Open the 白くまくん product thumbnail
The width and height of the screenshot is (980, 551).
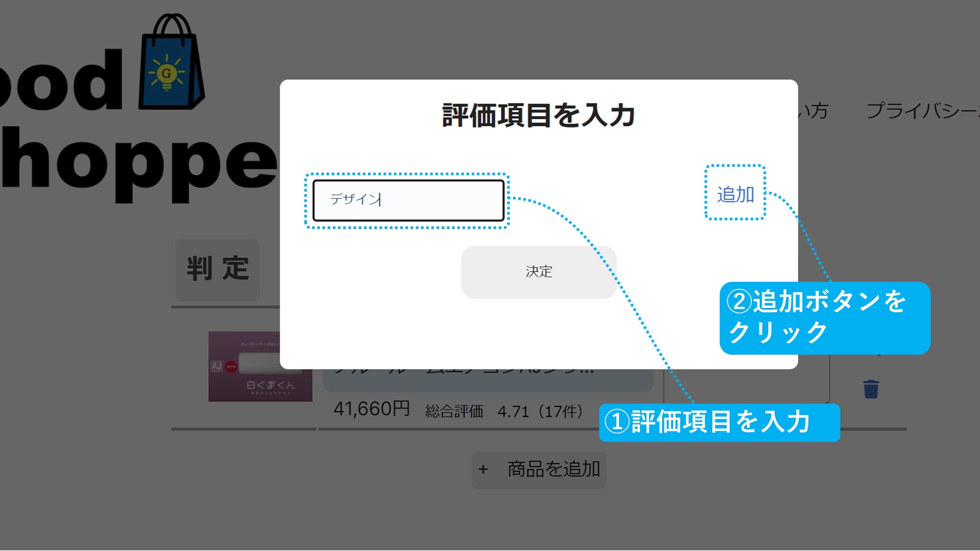point(260,366)
